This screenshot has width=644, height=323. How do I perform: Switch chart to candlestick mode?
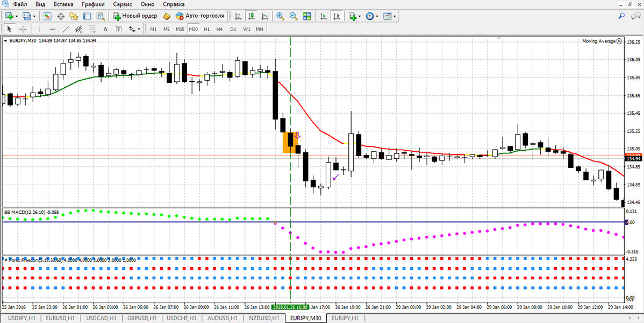(x=251, y=16)
